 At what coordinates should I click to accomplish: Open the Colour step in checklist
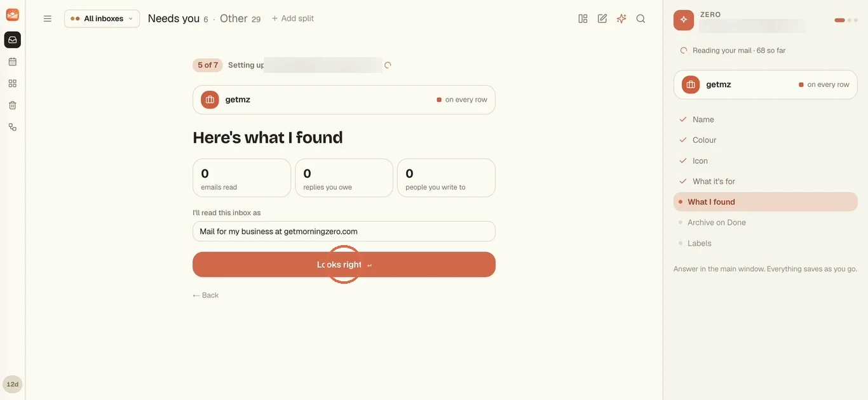tap(766, 140)
